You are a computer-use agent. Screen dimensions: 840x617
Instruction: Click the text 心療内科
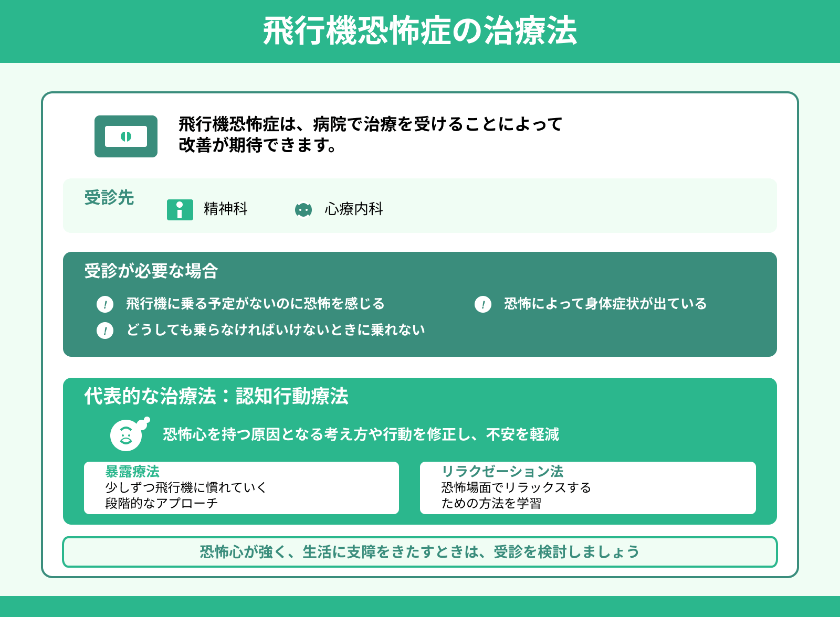[354, 209]
